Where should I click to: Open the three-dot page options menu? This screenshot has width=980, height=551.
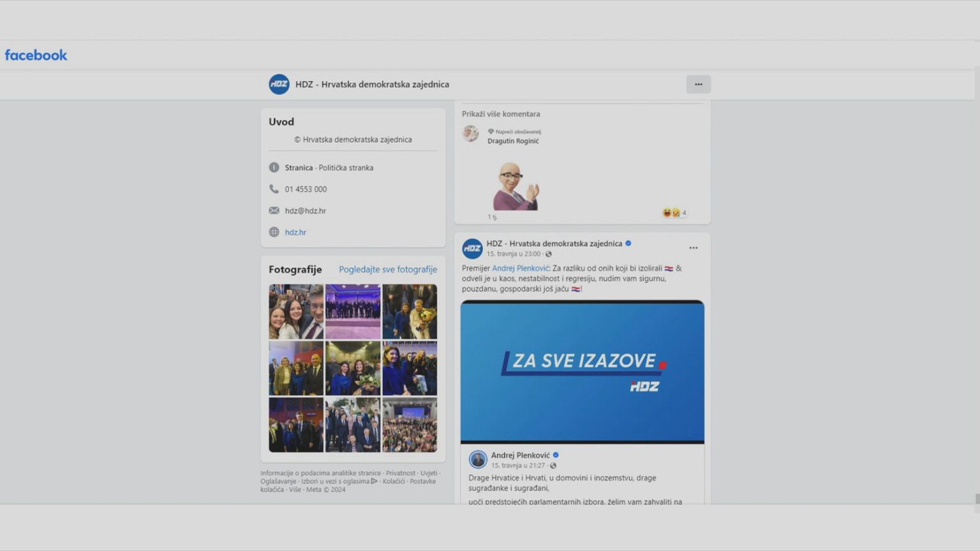(x=698, y=84)
